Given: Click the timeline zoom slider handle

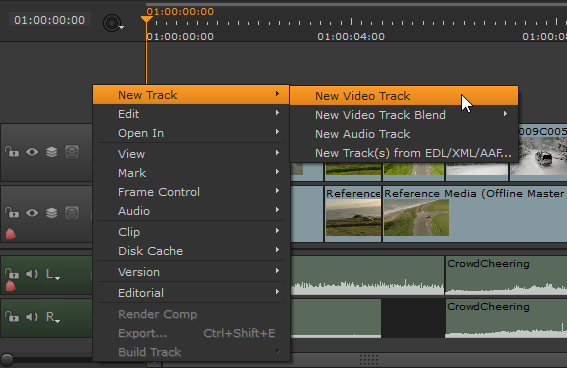Looking at the screenshot, I should coord(7,360).
